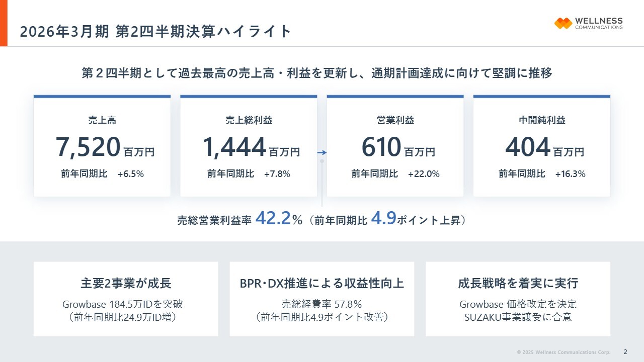
Task: Click the 売上高 7,520 figure
Action: [x=88, y=147]
